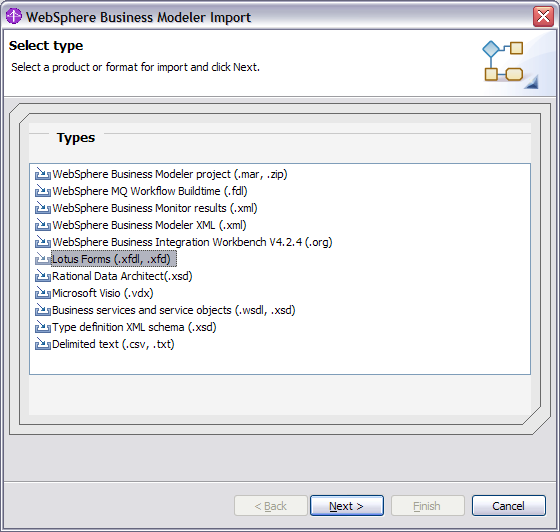Choose Delimited text (.csv, .txt)

coord(113,344)
